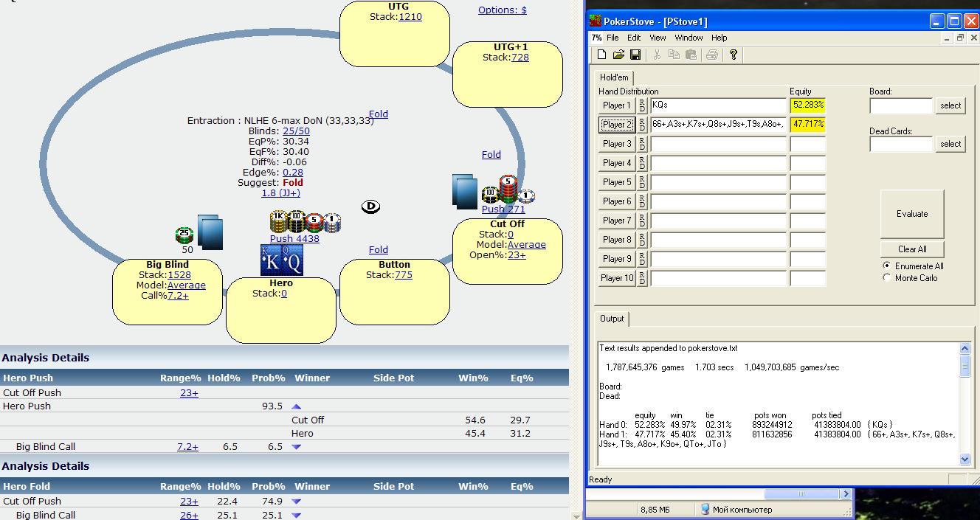Open the View menu
This screenshot has width=980, height=520.
click(658, 38)
